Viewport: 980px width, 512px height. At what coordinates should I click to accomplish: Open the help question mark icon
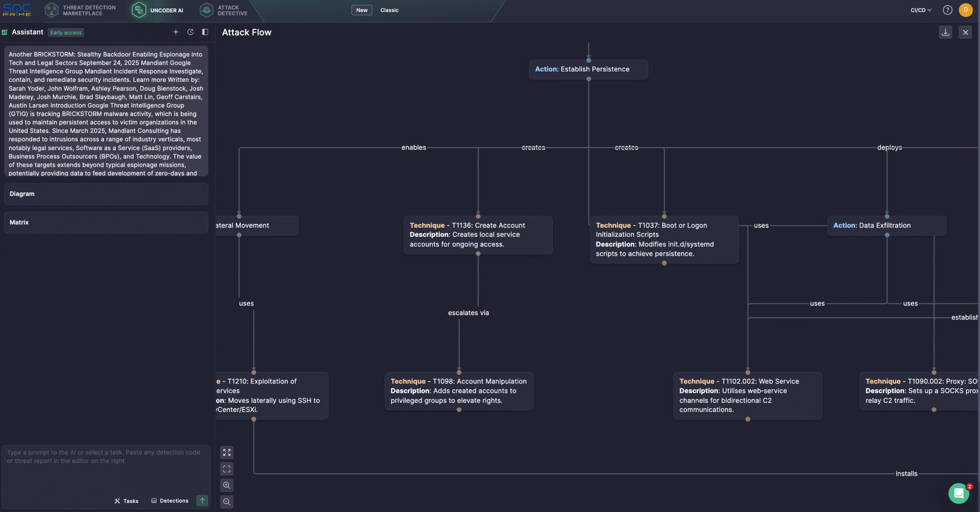[947, 10]
